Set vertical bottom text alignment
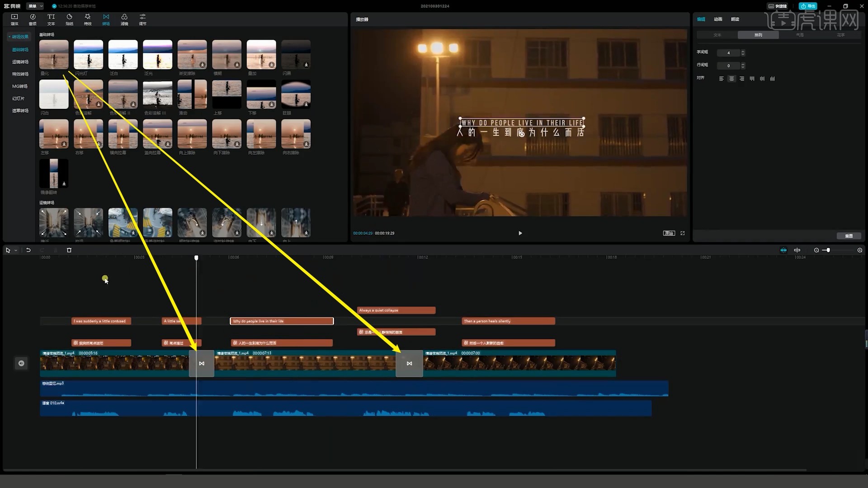The height and width of the screenshot is (488, 868). click(773, 79)
